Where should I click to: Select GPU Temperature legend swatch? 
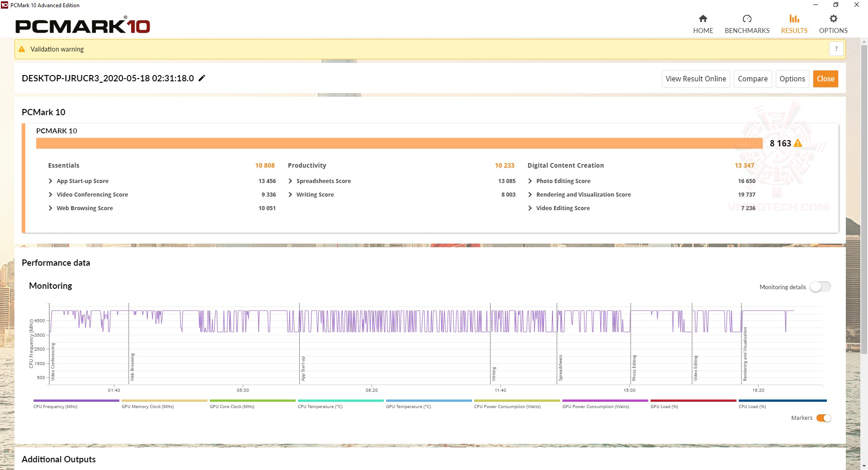(x=429, y=400)
